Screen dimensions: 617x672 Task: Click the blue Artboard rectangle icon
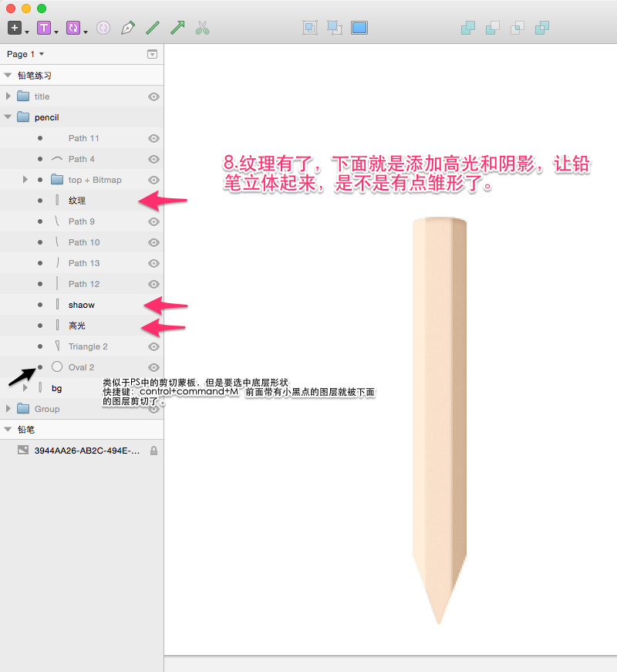point(359,28)
